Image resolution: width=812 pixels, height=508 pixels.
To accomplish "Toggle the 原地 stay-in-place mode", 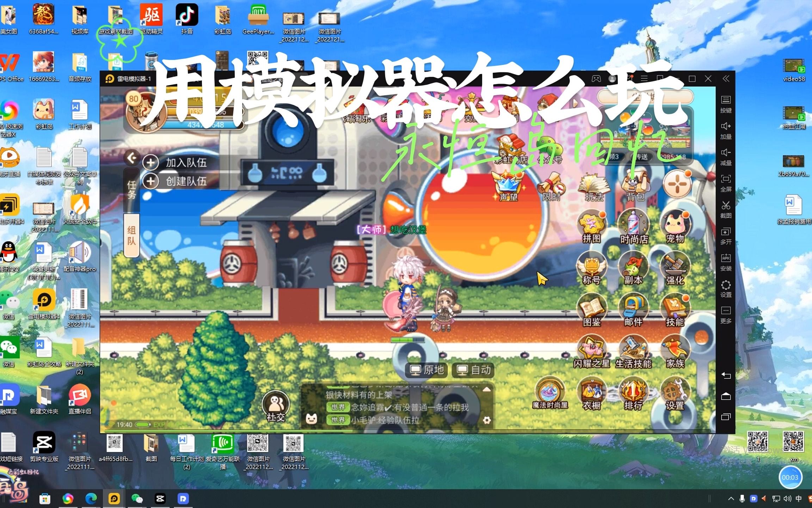I will point(426,370).
